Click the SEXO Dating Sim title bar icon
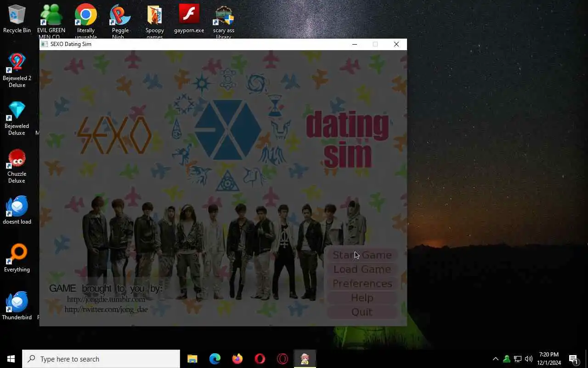This screenshot has height=368, width=588. [45, 44]
